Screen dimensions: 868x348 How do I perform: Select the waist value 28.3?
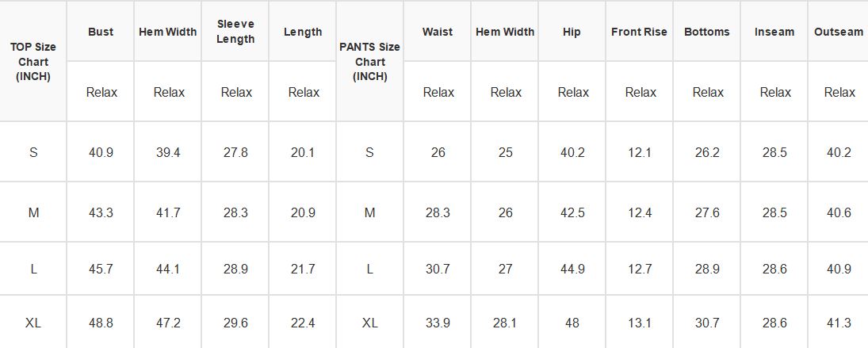[x=438, y=212]
